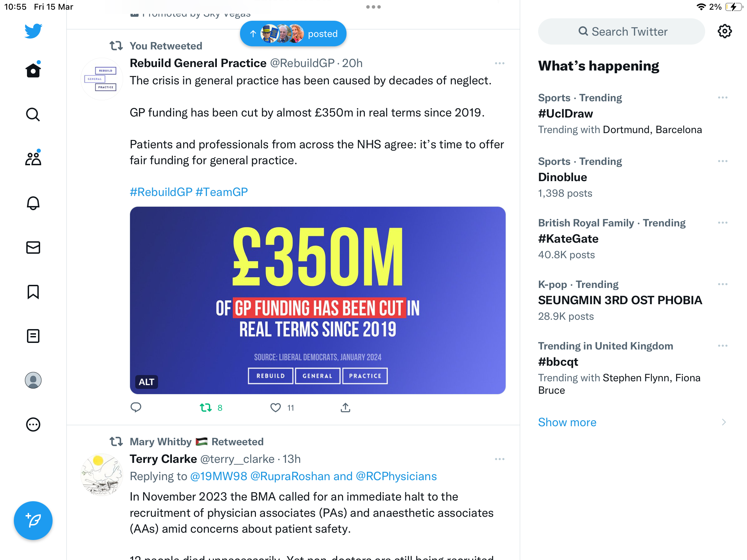
Task: Open trending settings gear icon
Action: pyautogui.click(x=725, y=31)
